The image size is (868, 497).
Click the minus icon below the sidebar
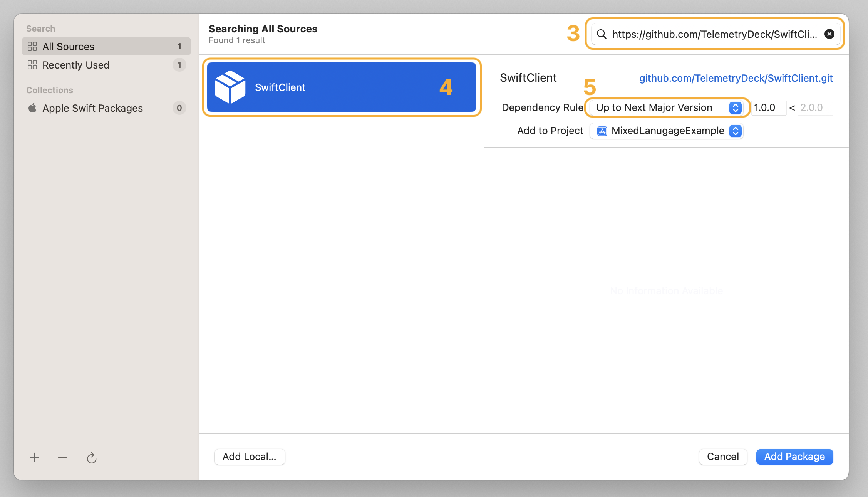coord(62,457)
